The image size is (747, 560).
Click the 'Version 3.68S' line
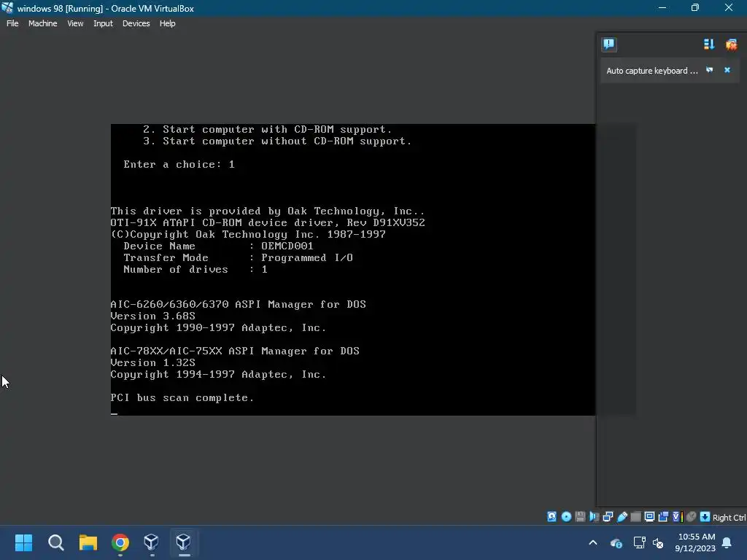(153, 316)
